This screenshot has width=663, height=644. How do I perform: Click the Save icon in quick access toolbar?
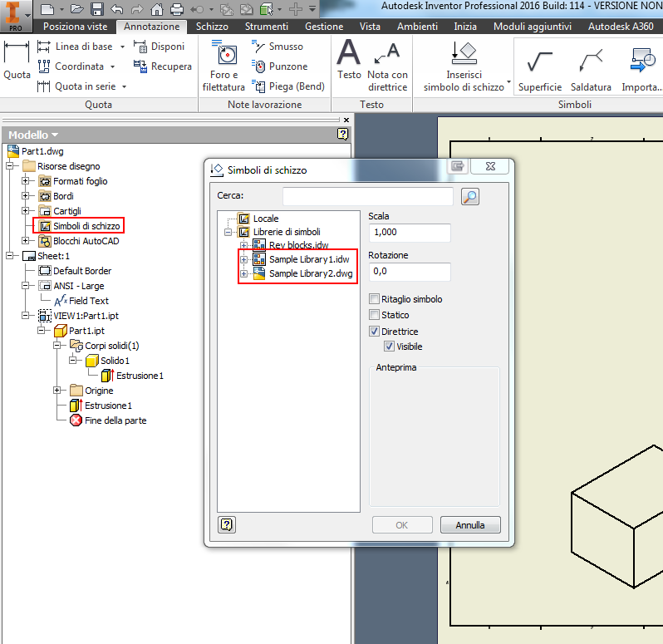tap(98, 9)
